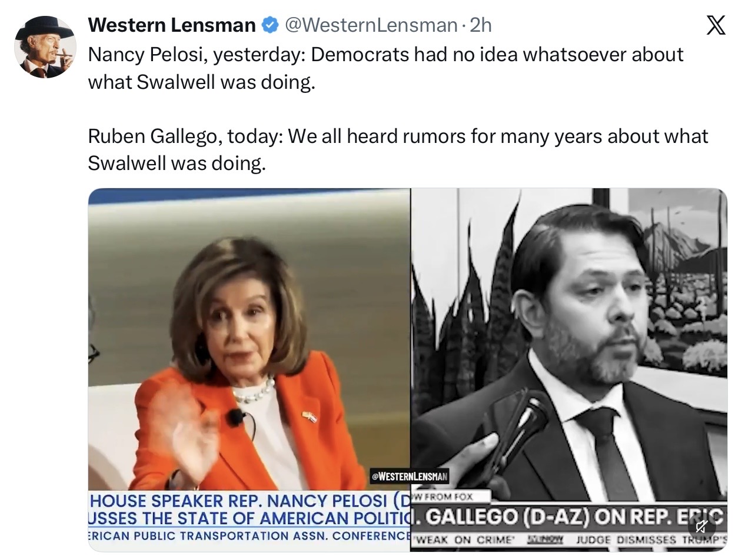Click the "Ruben Gallego, today" tweet paragraph
Viewport: 745px width, 560px height.
(x=398, y=149)
